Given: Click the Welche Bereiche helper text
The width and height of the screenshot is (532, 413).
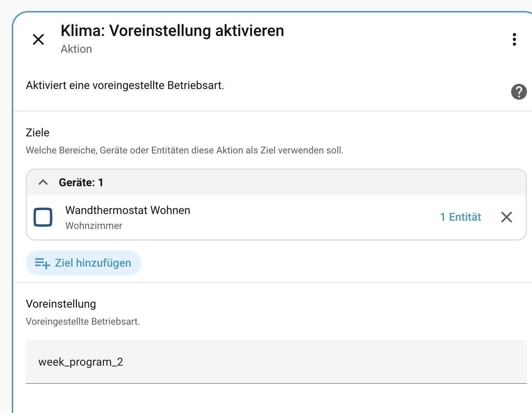Looking at the screenshot, I should 184,151.
